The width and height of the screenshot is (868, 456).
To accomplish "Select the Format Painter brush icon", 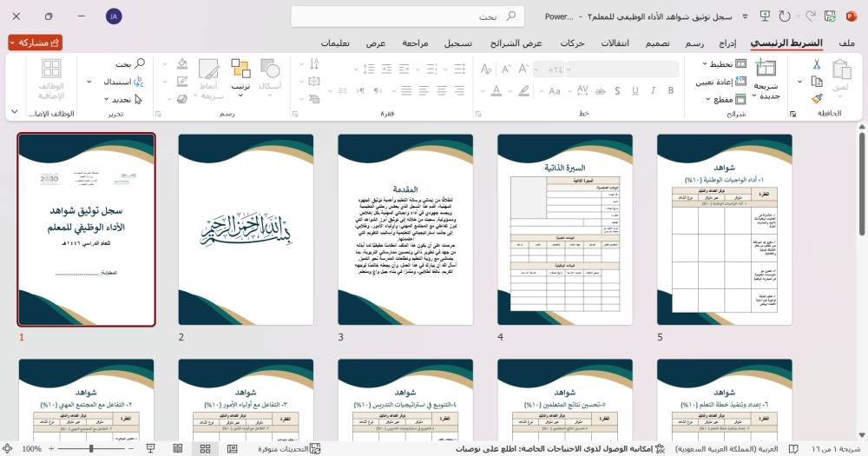I will 817,100.
